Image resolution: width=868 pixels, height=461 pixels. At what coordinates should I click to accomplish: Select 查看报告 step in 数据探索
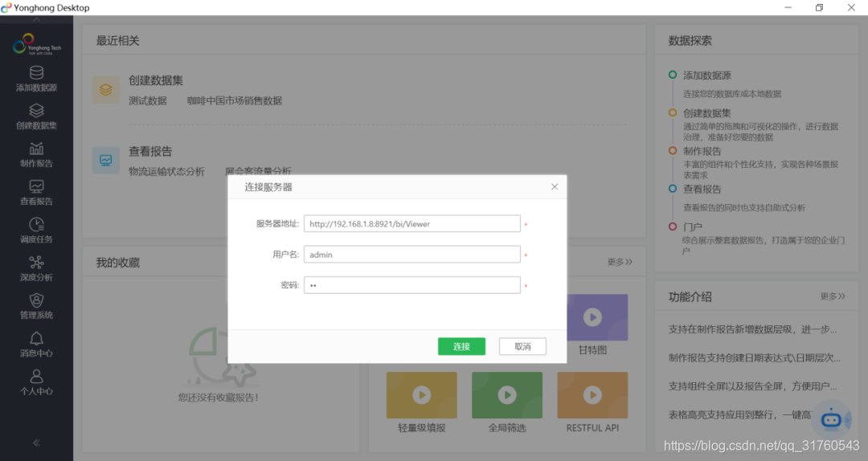coord(702,189)
